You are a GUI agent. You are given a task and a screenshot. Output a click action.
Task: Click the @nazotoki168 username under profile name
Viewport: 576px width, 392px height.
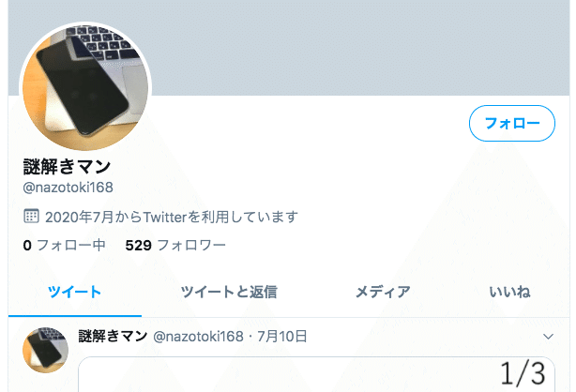(68, 188)
